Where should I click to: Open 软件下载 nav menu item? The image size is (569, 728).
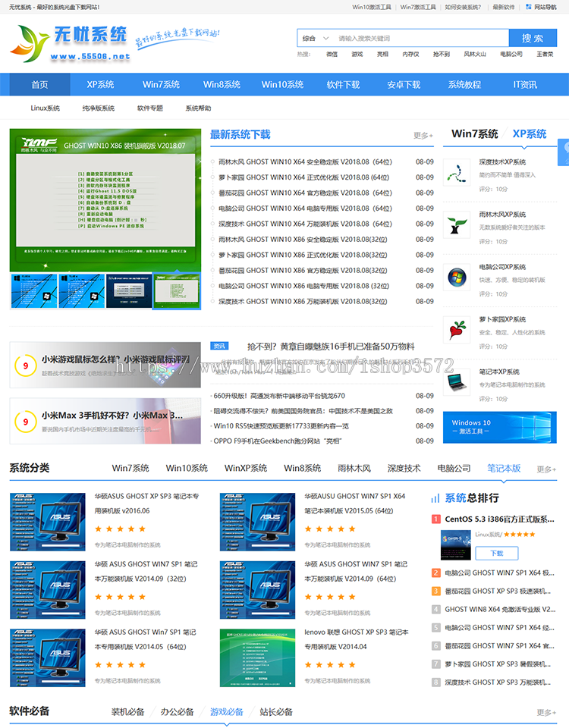(343, 84)
